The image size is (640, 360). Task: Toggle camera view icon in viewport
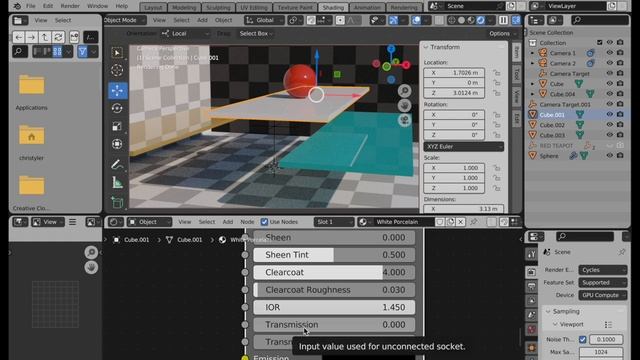(404, 120)
